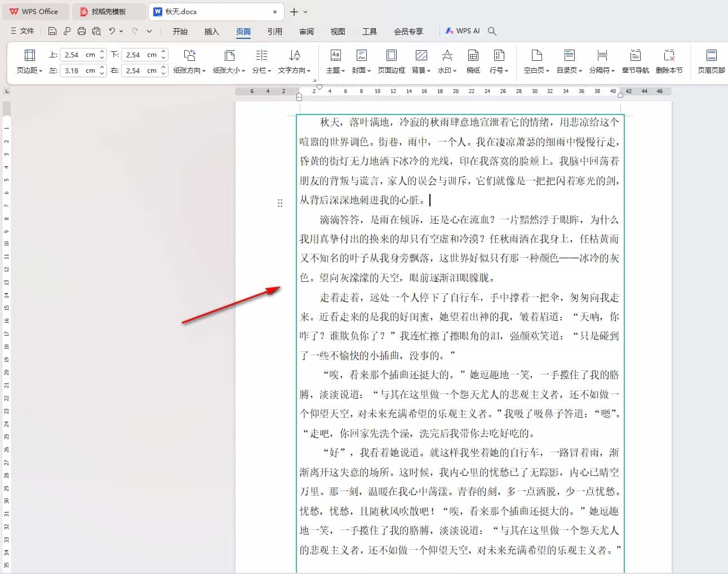The image size is (728, 574).
Task: Open the 引用 ribbon tab
Action: click(275, 32)
